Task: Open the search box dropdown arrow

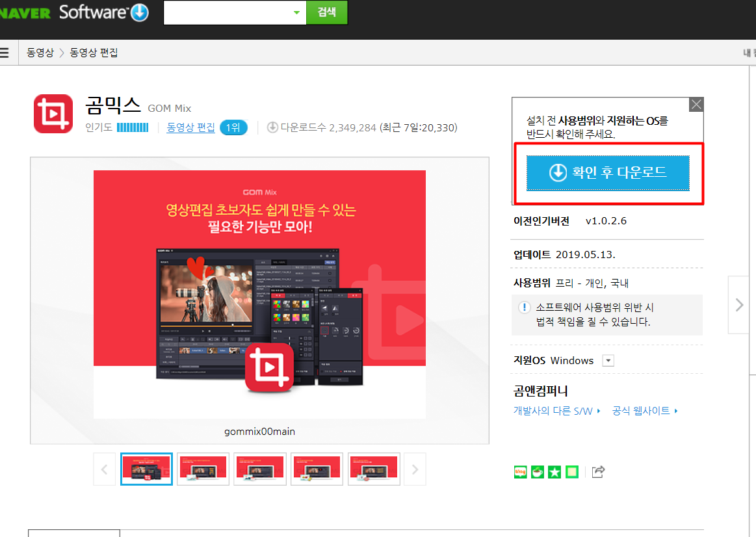Action: click(296, 12)
